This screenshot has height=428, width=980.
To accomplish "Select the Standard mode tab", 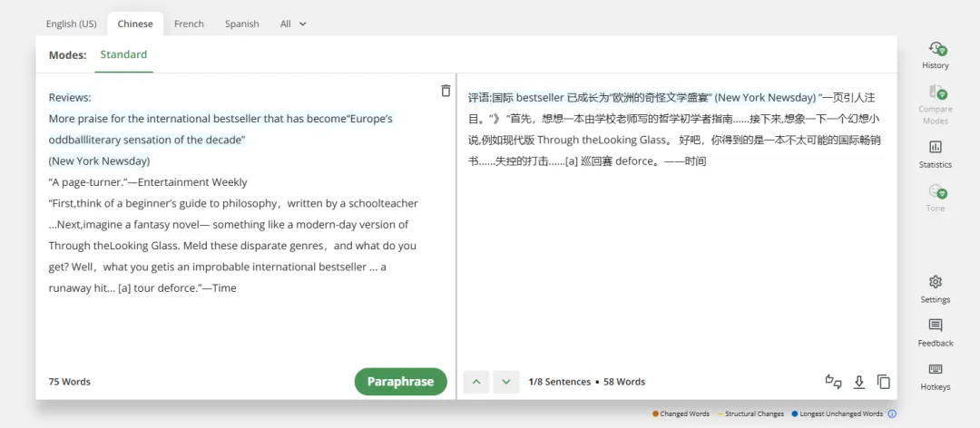I will coord(123,54).
